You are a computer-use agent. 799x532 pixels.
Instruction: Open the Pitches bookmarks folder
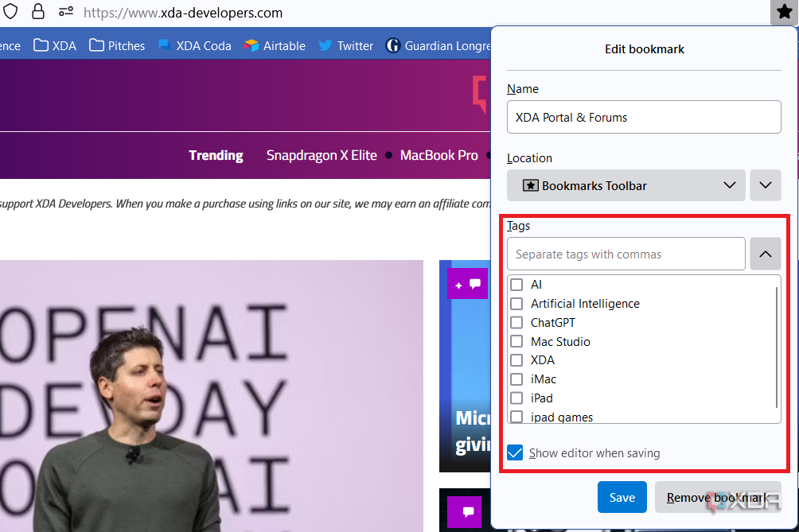(117, 46)
